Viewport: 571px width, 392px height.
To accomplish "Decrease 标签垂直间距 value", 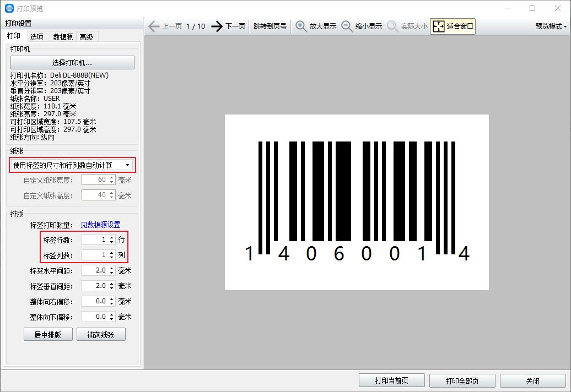I will (x=111, y=288).
